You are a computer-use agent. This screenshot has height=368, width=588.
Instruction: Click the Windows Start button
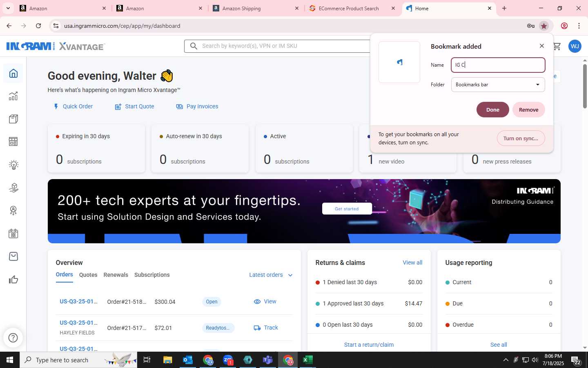point(10,360)
